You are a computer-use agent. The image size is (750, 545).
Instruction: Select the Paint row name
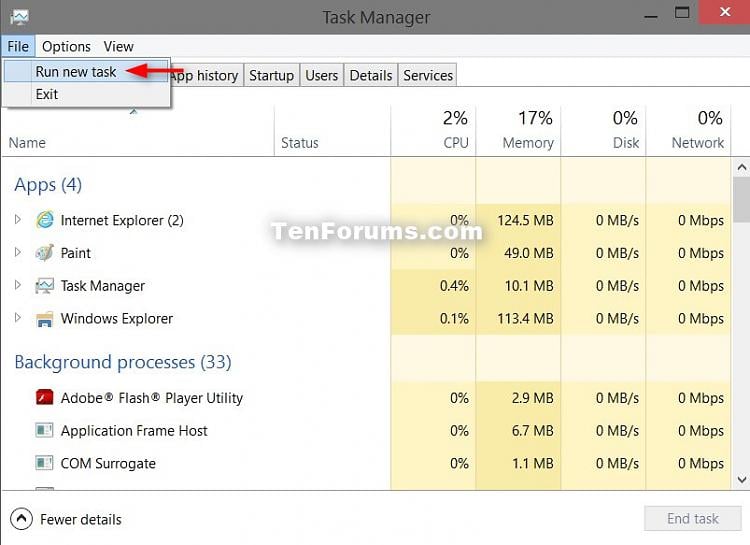[x=76, y=253]
